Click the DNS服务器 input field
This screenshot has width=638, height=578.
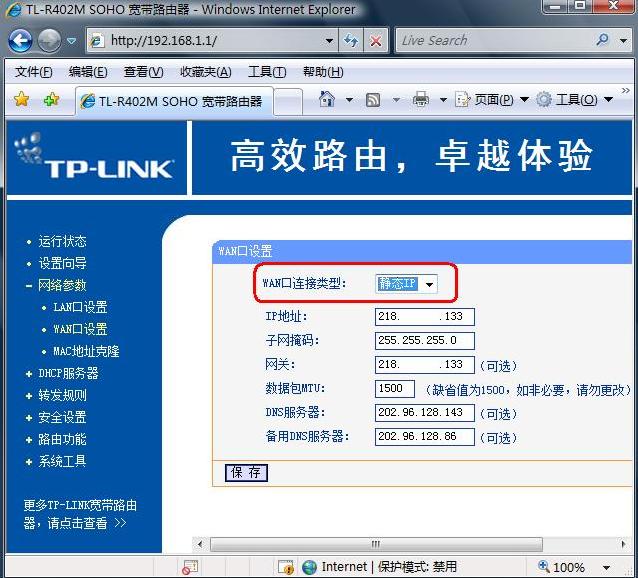[x=424, y=412]
